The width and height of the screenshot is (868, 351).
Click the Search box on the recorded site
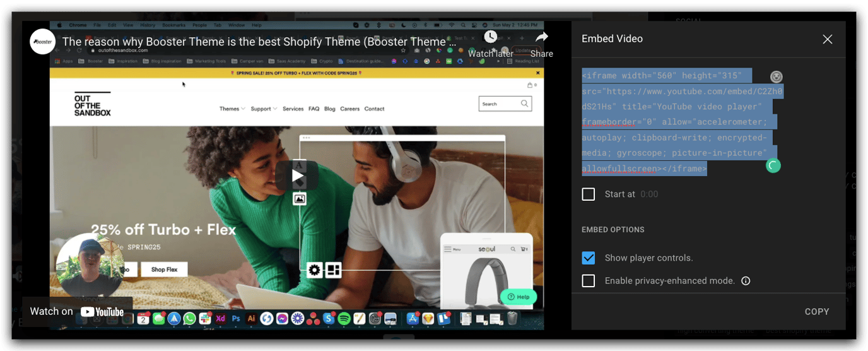505,104
